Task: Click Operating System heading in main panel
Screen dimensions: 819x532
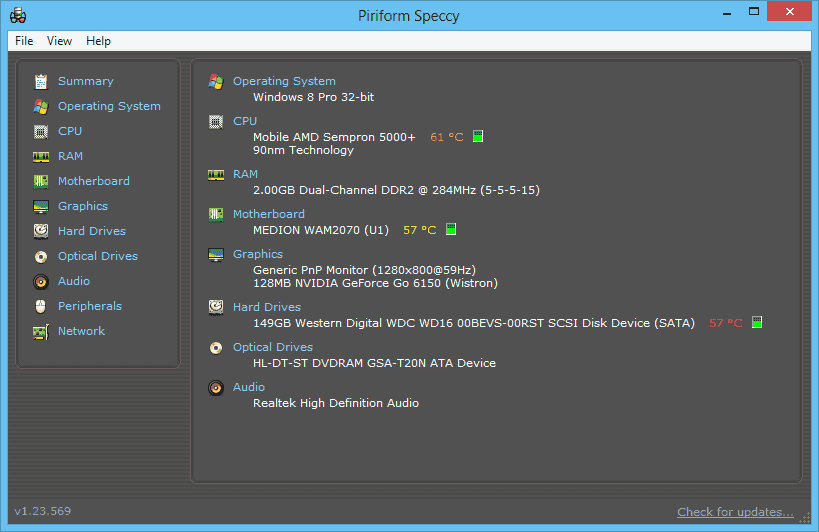Action: click(284, 81)
